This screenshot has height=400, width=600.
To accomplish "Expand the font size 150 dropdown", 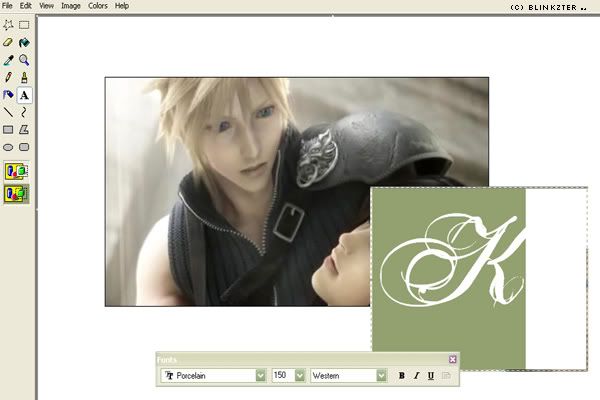I will (x=300, y=376).
